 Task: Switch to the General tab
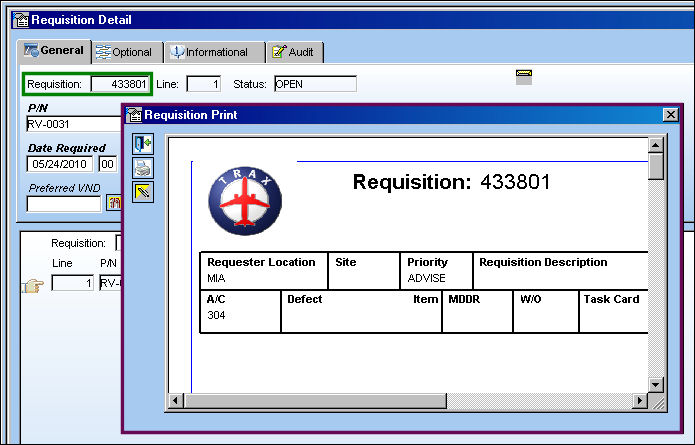tap(55, 51)
